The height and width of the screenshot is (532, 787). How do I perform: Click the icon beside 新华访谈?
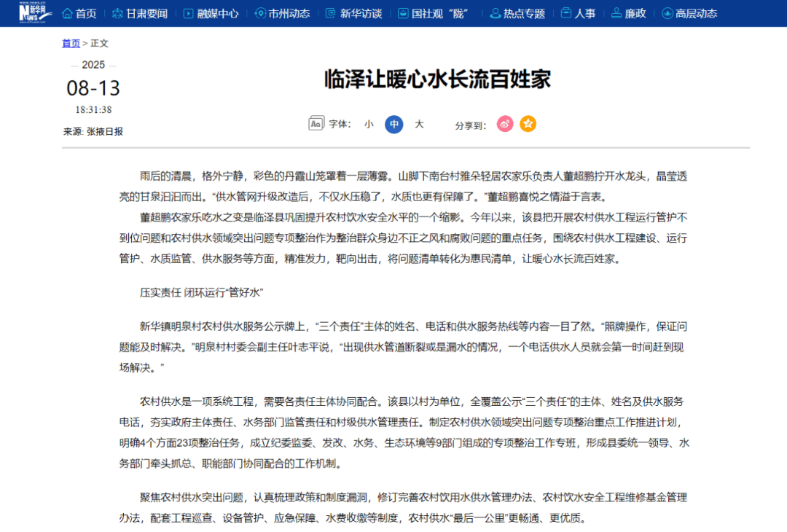click(x=330, y=14)
